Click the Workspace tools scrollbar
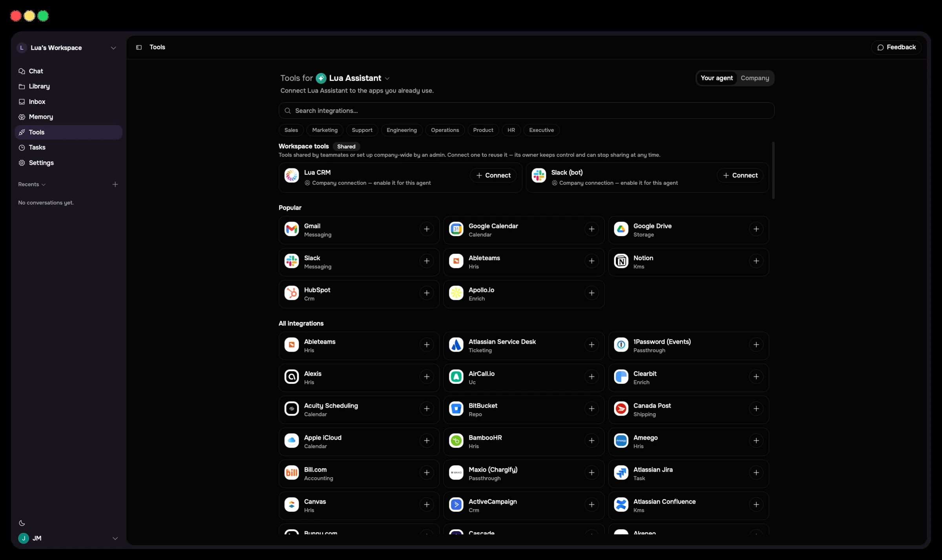This screenshot has width=942, height=560. click(x=773, y=170)
